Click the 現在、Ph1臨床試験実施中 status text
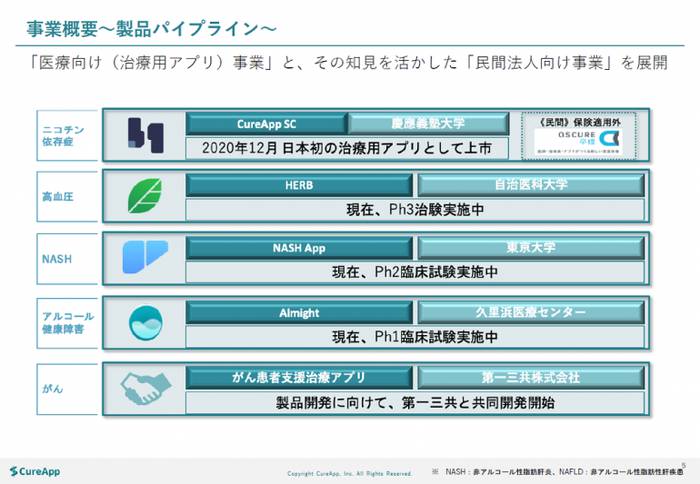700x484 pixels. [415, 337]
